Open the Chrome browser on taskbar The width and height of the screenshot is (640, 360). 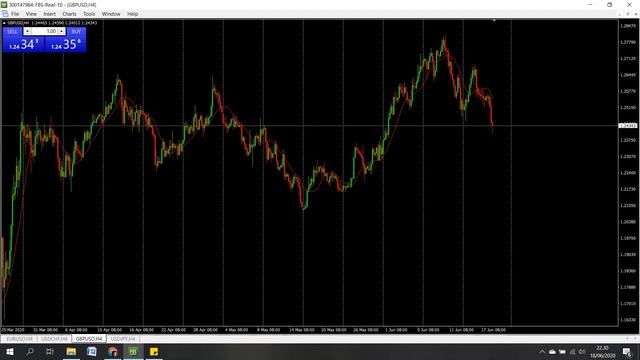113,351
